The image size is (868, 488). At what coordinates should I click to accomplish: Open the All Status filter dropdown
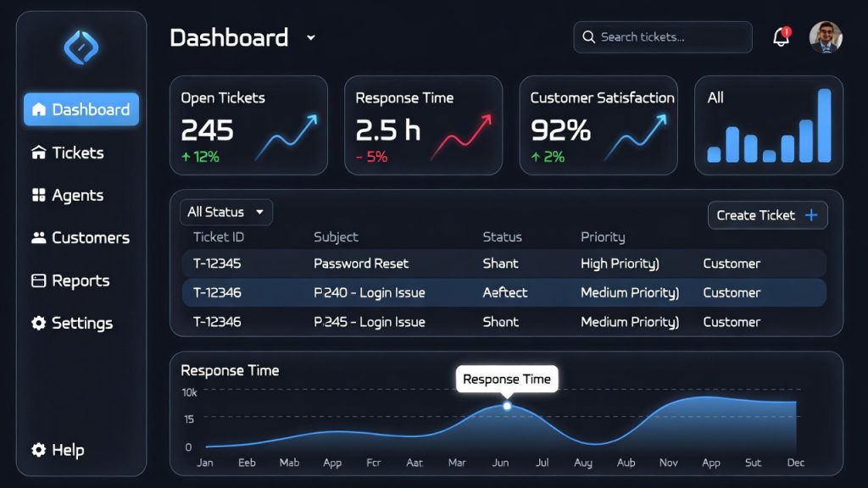pyautogui.click(x=226, y=213)
